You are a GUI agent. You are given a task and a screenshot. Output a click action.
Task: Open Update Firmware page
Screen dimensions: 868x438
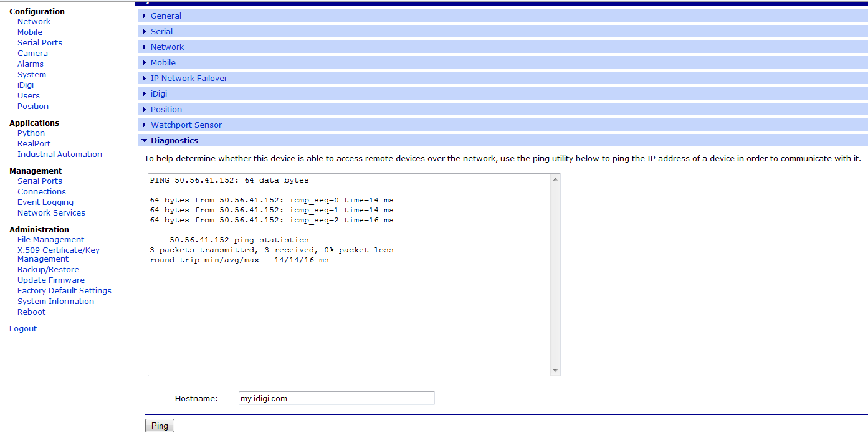point(51,280)
